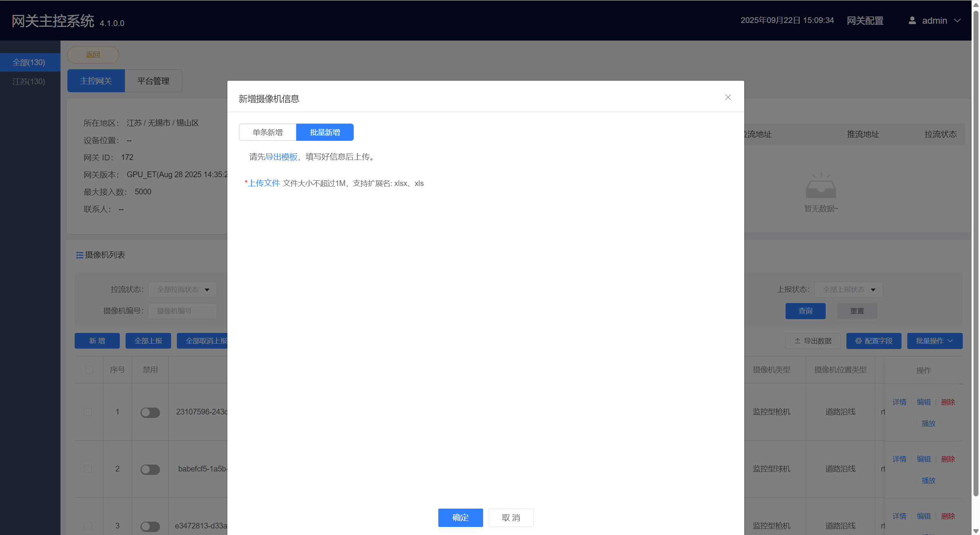Viewport: 980px width, 535px height.
Task: Click the 全部取消上报 button
Action: [202, 341]
